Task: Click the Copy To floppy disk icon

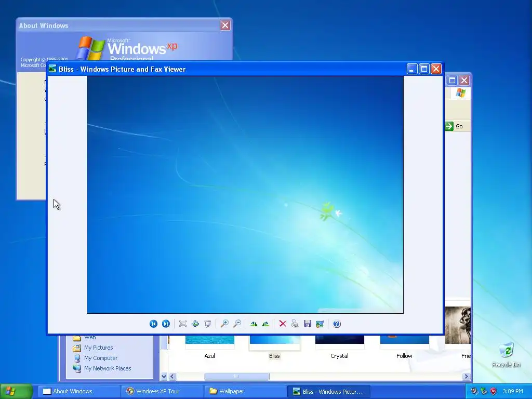Action: 308,324
